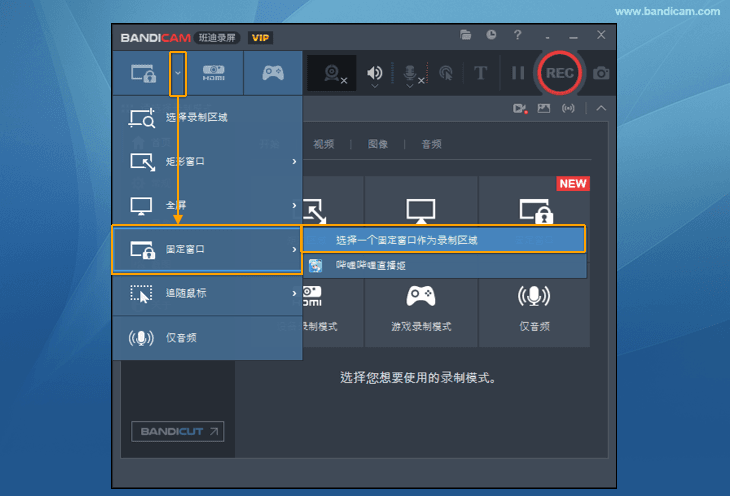Toggle the webcam overlay icon

(x=332, y=74)
